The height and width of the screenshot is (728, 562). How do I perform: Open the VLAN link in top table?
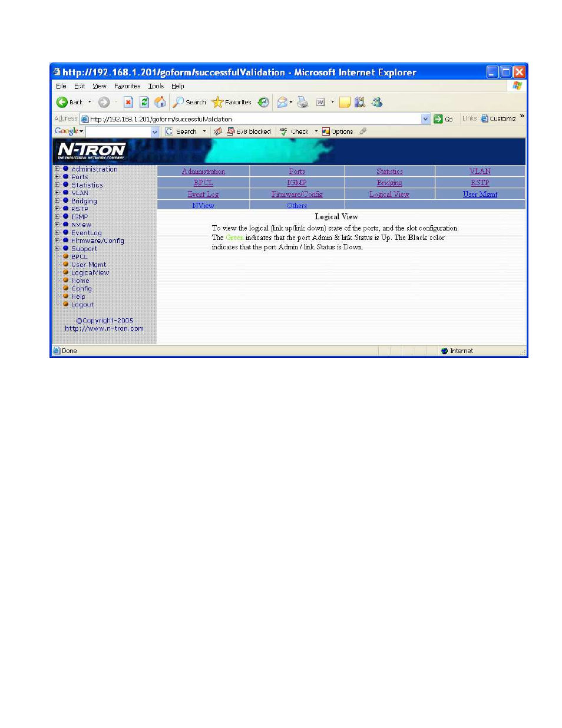[x=480, y=172]
